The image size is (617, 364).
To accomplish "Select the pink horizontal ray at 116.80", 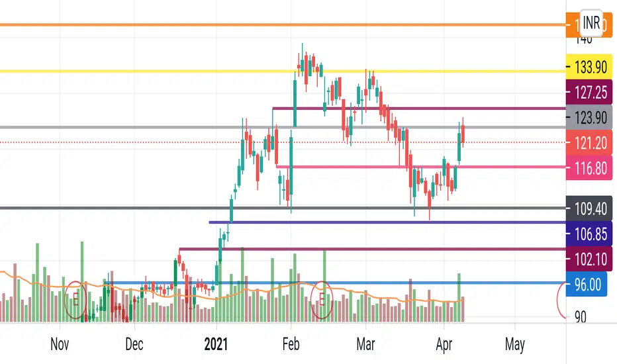I will [x=421, y=167].
